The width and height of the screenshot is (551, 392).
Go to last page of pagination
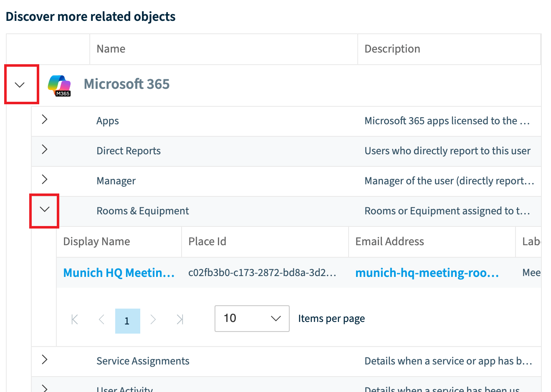[180, 320]
